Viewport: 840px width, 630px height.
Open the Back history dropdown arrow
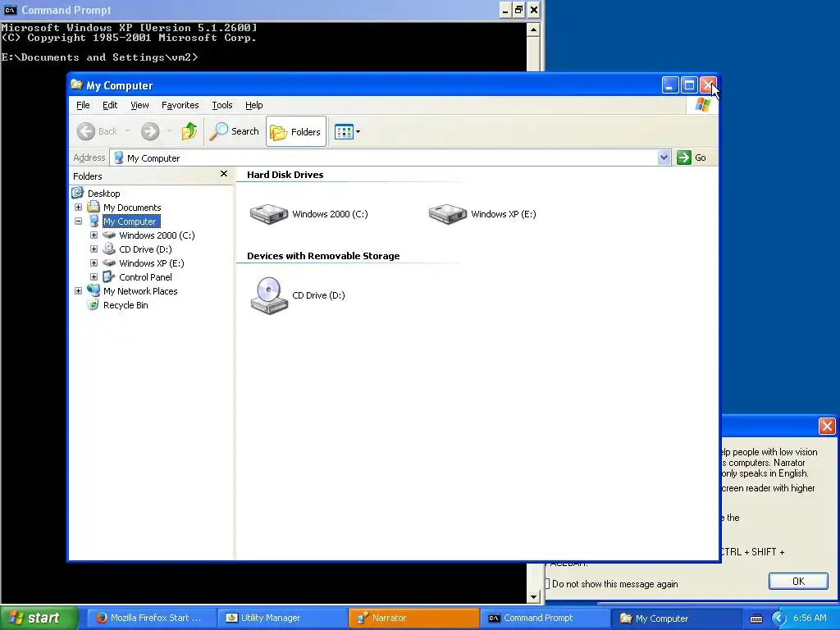click(127, 131)
